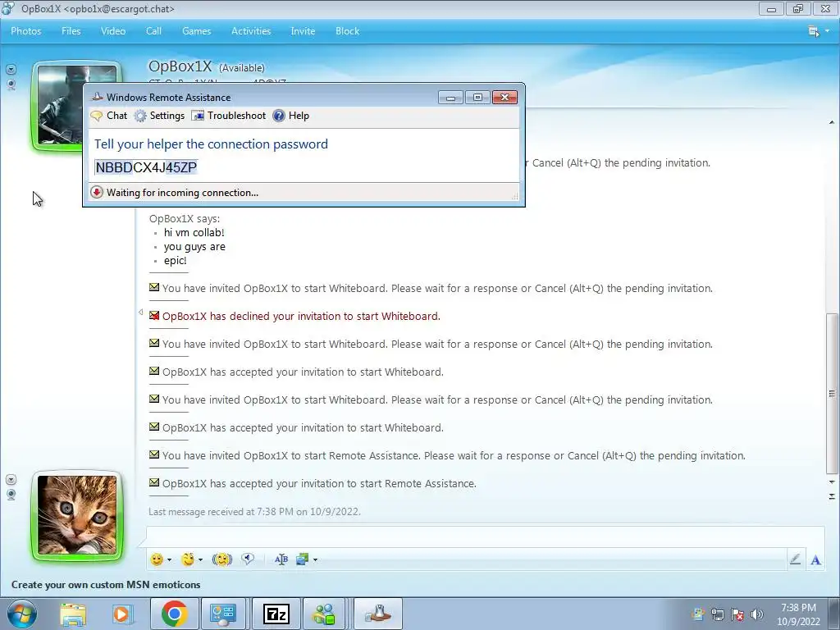Click the scroll-up arrow of conversation history

pyautogui.click(x=832, y=123)
